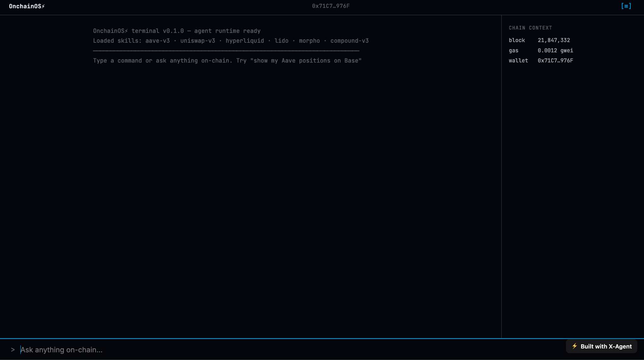The height and width of the screenshot is (360, 644).
Task: Click the "gas" label in Chain Context
Action: [x=514, y=50]
